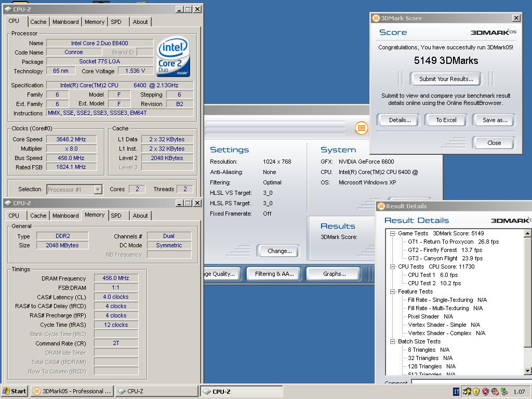This screenshot has height=399, width=532.
Task: Export results with To Excel
Action: pos(446,120)
